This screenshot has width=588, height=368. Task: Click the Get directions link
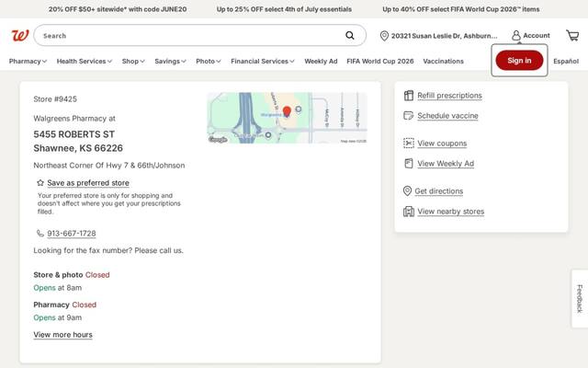point(439,191)
